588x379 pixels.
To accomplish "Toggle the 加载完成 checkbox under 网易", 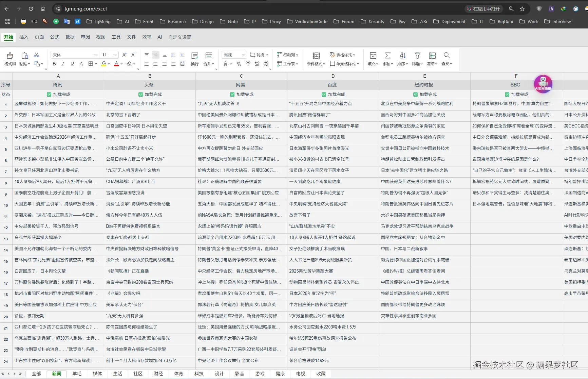I will coord(232,95).
